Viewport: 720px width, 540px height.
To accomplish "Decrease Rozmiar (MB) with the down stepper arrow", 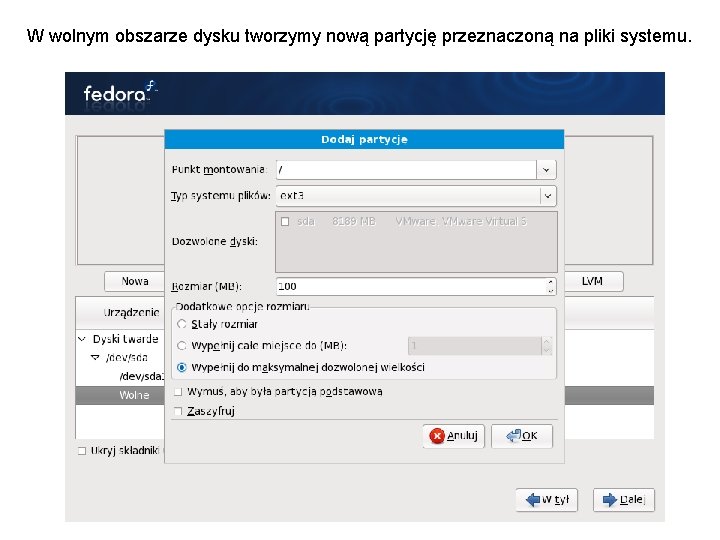I will tap(551, 291).
